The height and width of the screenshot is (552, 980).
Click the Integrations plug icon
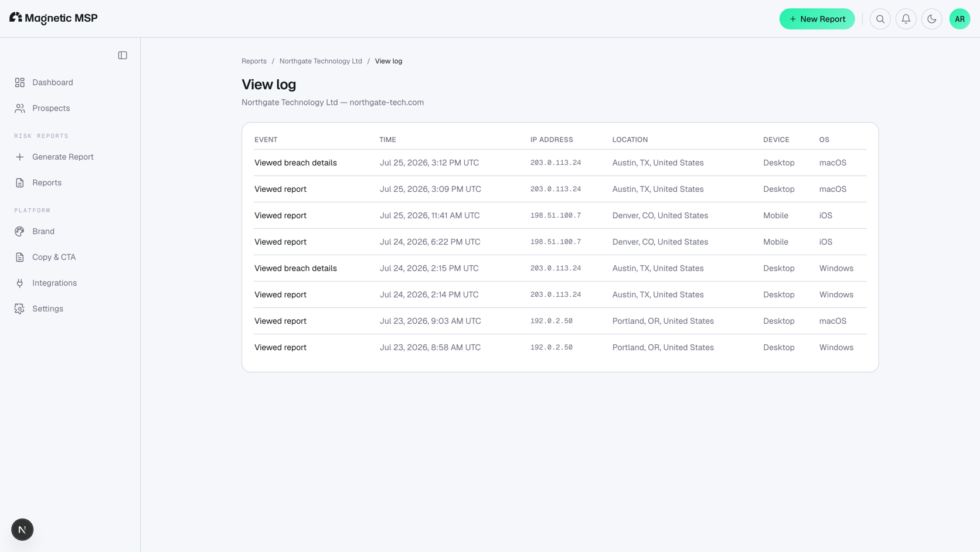click(20, 283)
